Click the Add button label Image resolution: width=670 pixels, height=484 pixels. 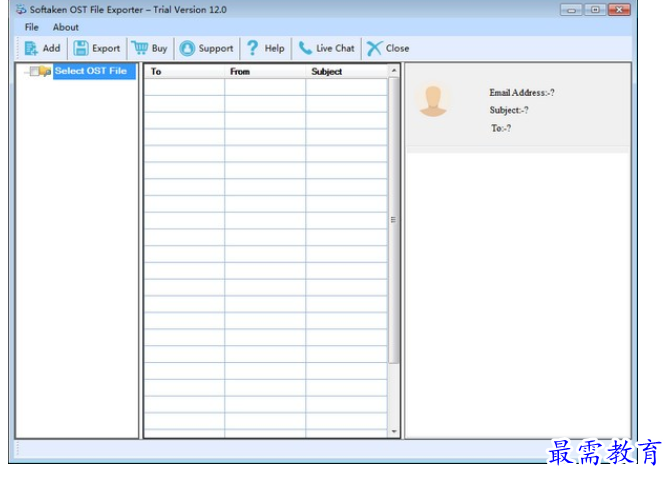tap(51, 48)
